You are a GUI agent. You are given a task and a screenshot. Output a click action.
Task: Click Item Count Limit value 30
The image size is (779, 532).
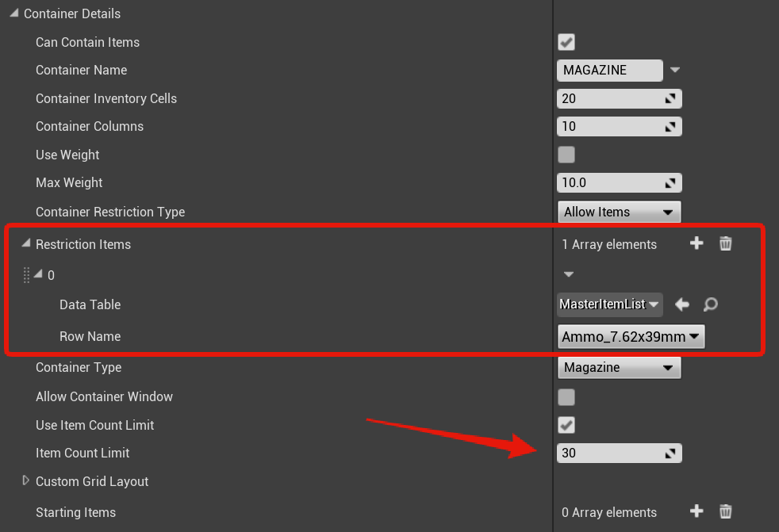[x=619, y=453]
